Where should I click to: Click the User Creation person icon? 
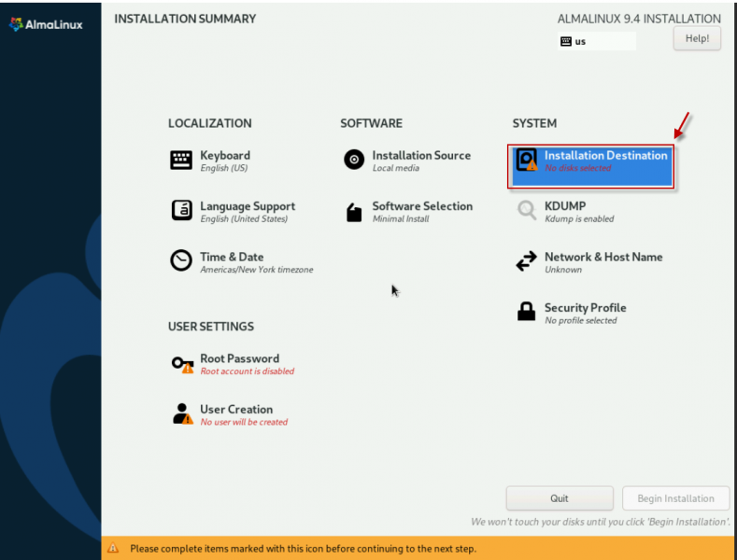pyautogui.click(x=182, y=413)
